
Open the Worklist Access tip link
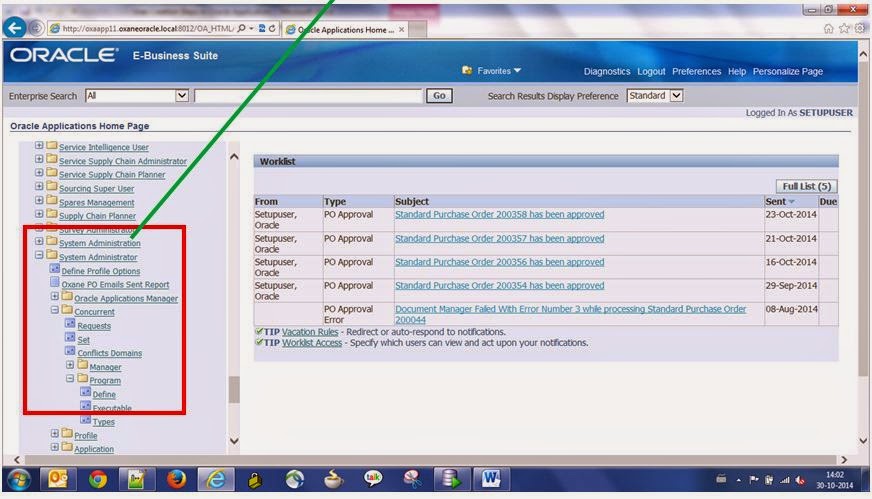tap(312, 343)
